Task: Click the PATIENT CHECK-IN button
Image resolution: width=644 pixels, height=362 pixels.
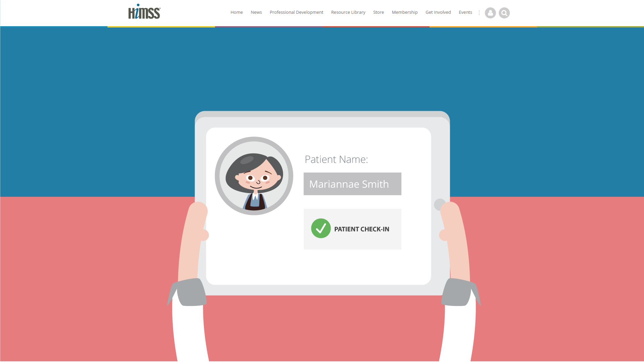Action: coord(352,229)
